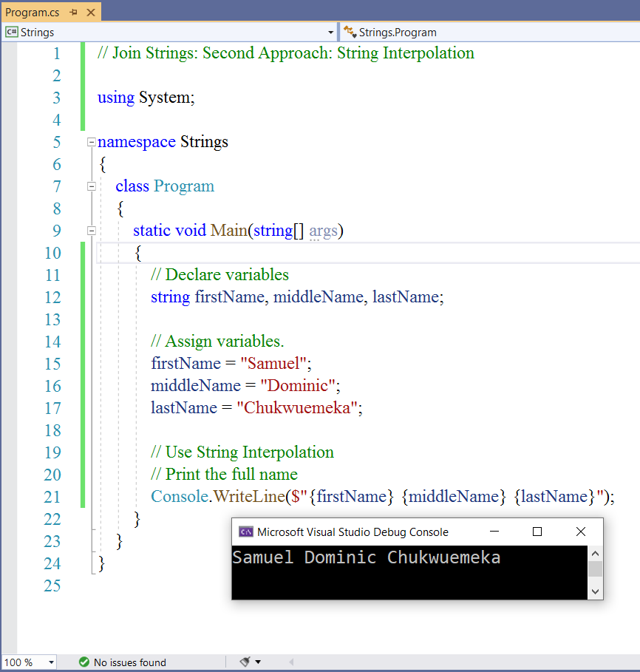The width and height of the screenshot is (640, 672).
Task: Click the code cleanup broom icon
Action: (245, 662)
